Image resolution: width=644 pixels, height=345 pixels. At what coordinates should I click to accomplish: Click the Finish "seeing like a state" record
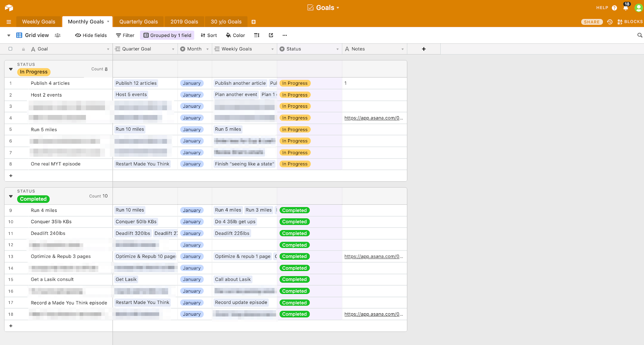click(x=244, y=164)
